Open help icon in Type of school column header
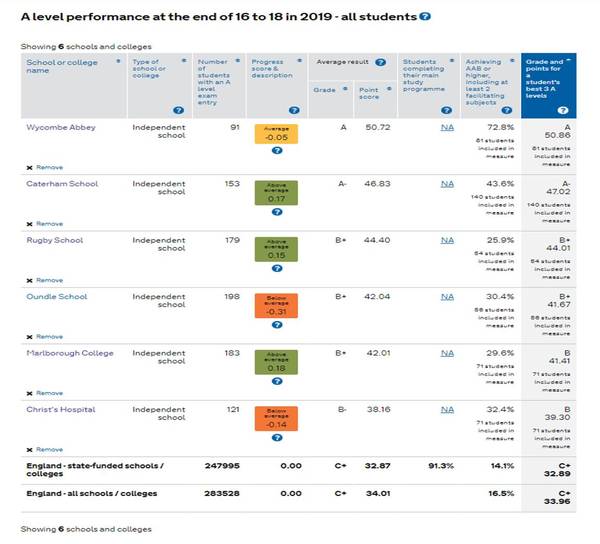 point(178,110)
